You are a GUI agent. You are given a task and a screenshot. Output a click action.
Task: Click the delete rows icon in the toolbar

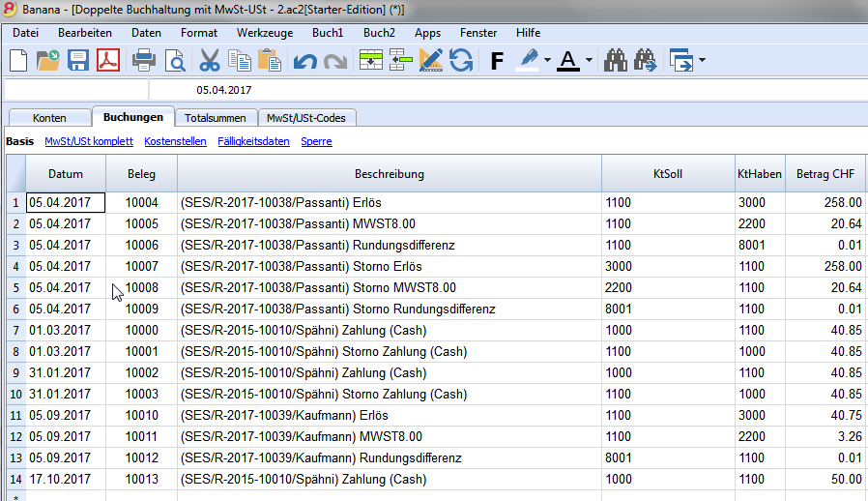click(x=401, y=60)
